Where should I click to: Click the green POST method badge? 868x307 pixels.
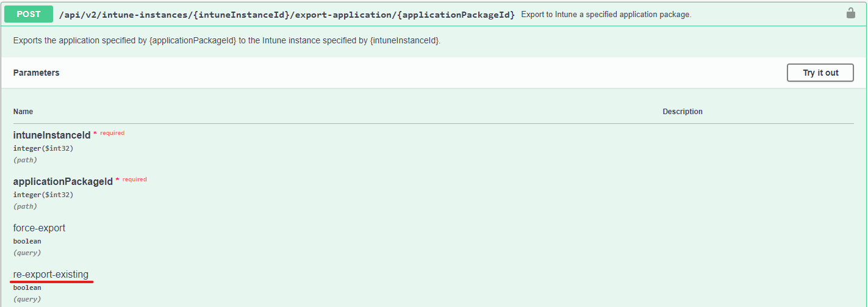click(29, 14)
